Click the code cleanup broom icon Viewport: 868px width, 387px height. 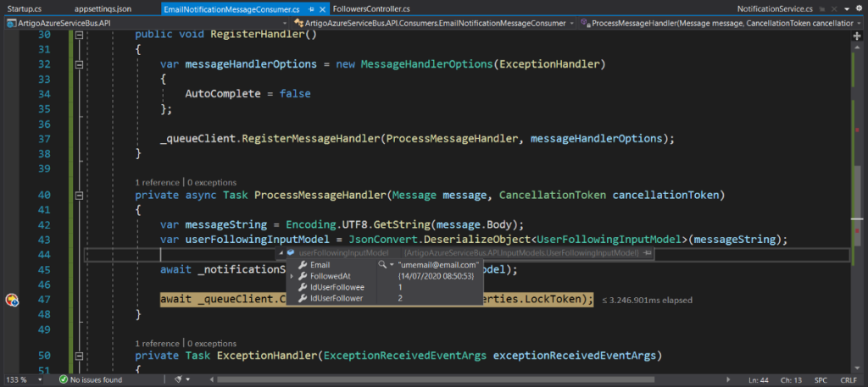tap(178, 380)
